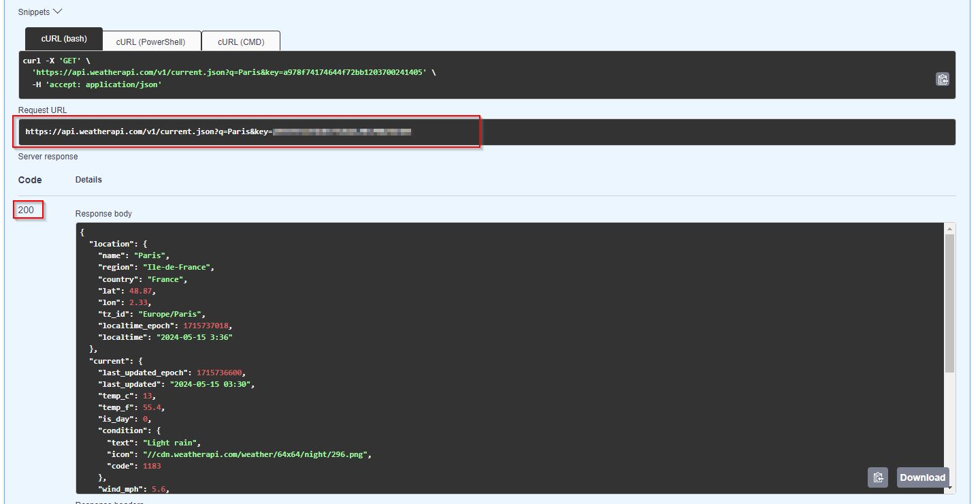The height and width of the screenshot is (504, 980).
Task: Click the "Response body" label
Action: 103,214
